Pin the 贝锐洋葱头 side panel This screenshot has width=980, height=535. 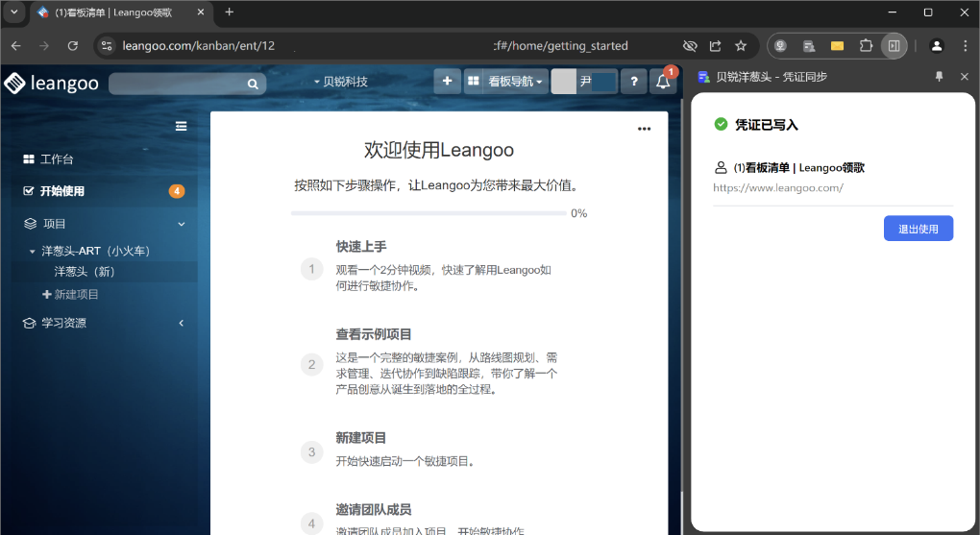click(x=939, y=76)
